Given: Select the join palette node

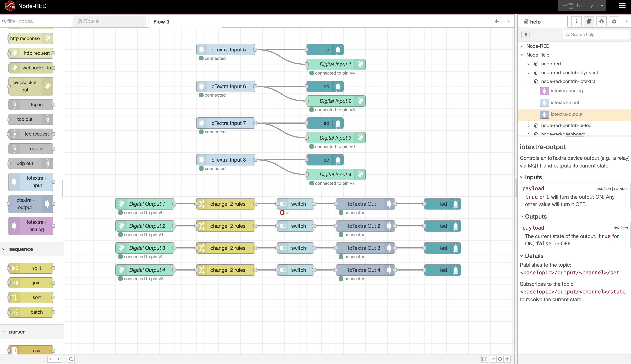Looking at the screenshot, I should coord(31,283).
